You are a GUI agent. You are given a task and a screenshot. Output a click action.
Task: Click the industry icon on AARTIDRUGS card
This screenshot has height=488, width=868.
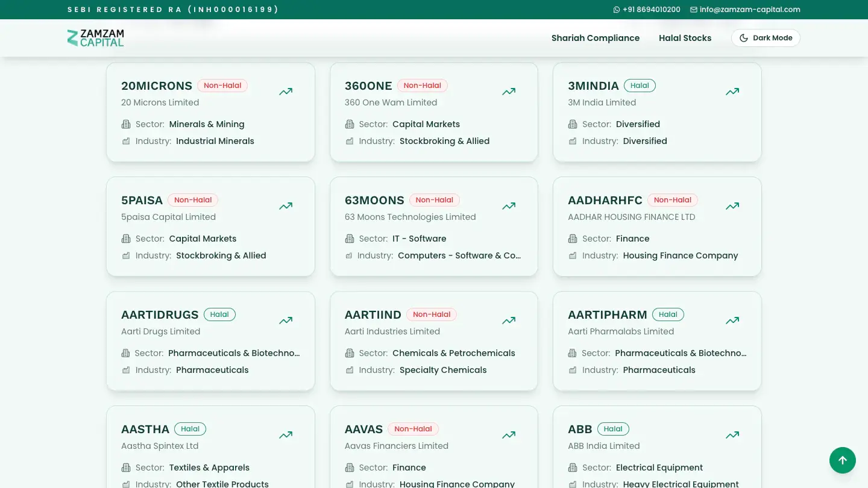click(x=126, y=370)
